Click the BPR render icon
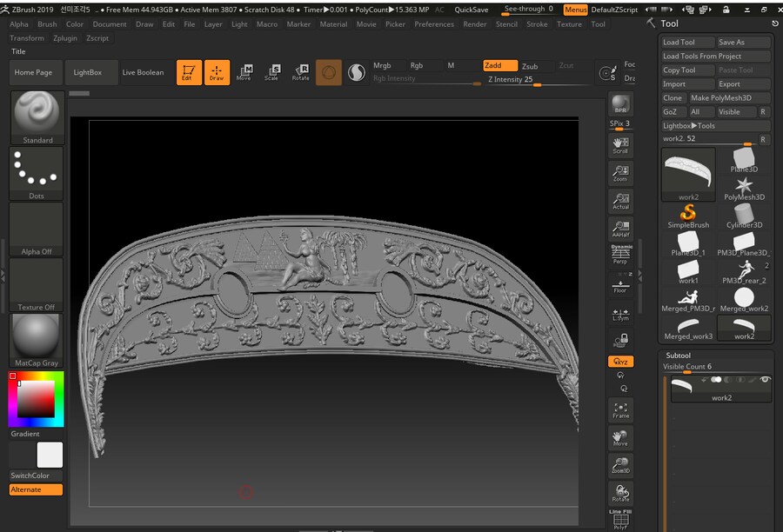The width and height of the screenshot is (783, 532). 620,104
